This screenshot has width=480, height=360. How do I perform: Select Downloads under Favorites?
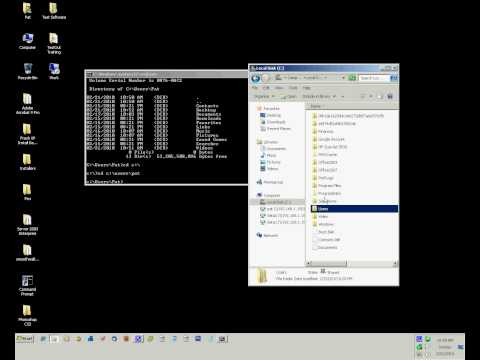(x=273, y=122)
